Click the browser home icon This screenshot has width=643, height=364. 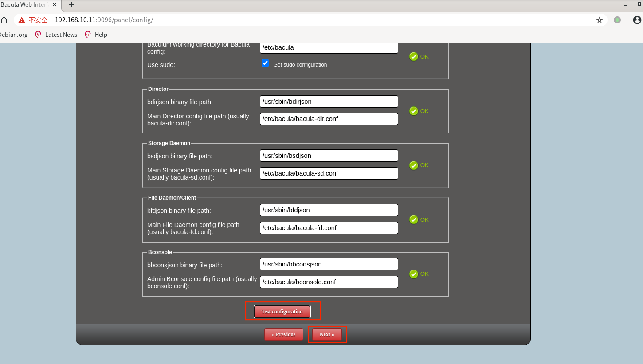coord(4,20)
